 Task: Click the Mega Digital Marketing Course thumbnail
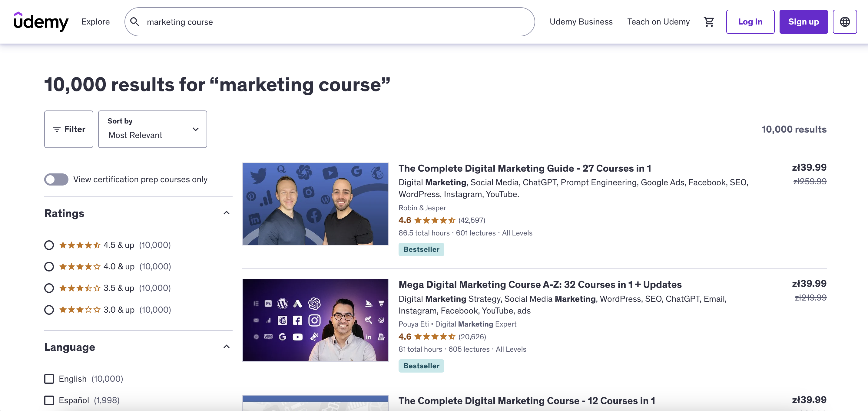point(315,320)
